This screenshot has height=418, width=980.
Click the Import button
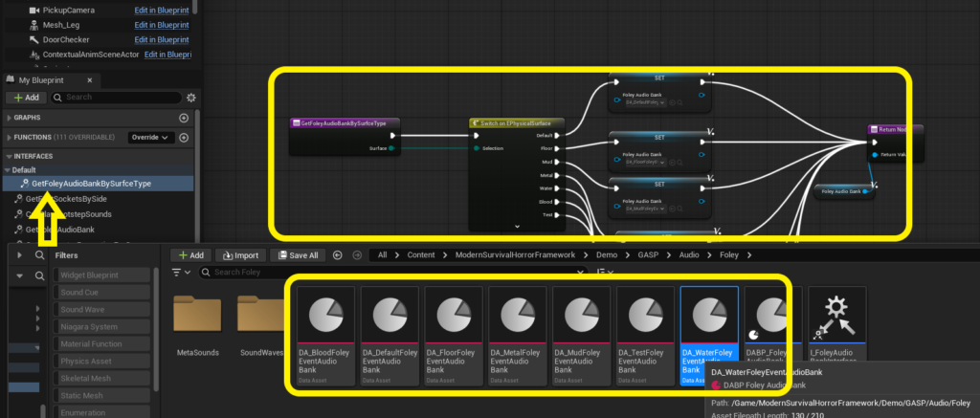[x=241, y=255]
